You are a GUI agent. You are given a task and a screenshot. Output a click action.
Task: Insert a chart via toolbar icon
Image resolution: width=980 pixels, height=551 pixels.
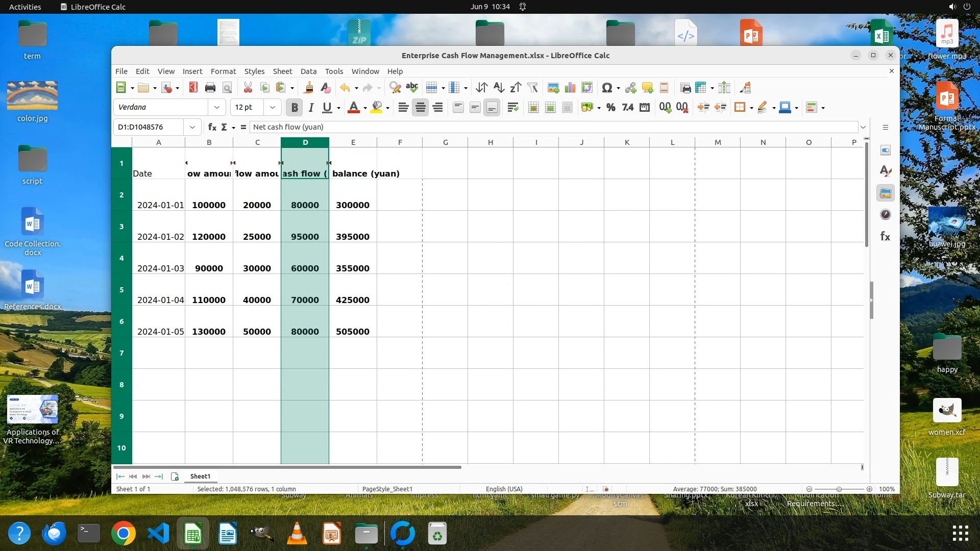coord(570,88)
